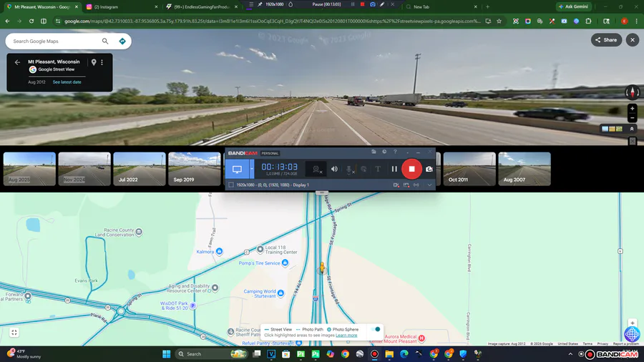Click Pomp's Tire Service map pin

pos(285,263)
